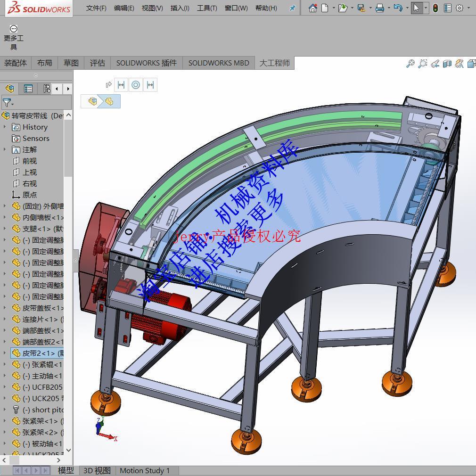Switch to the 评估 ribbon tab
This screenshot has width=476, height=476.
[98, 63]
